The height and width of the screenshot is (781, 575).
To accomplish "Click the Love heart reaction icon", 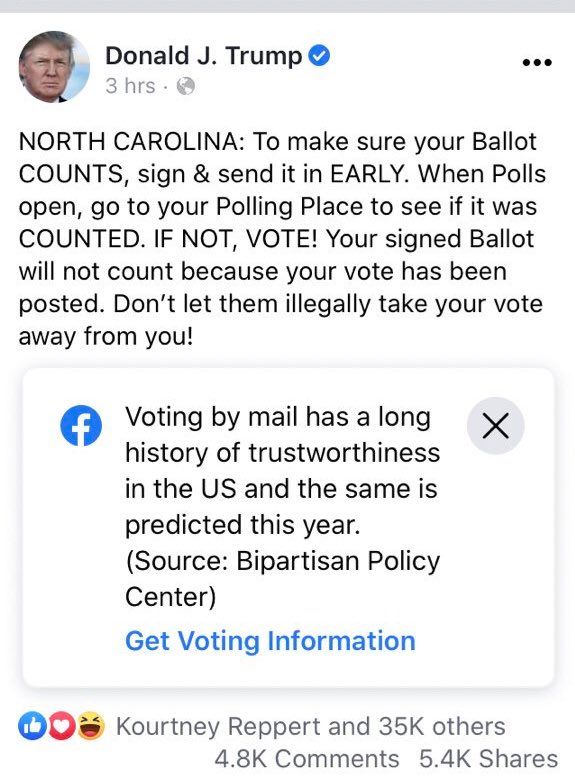I will pos(61,726).
